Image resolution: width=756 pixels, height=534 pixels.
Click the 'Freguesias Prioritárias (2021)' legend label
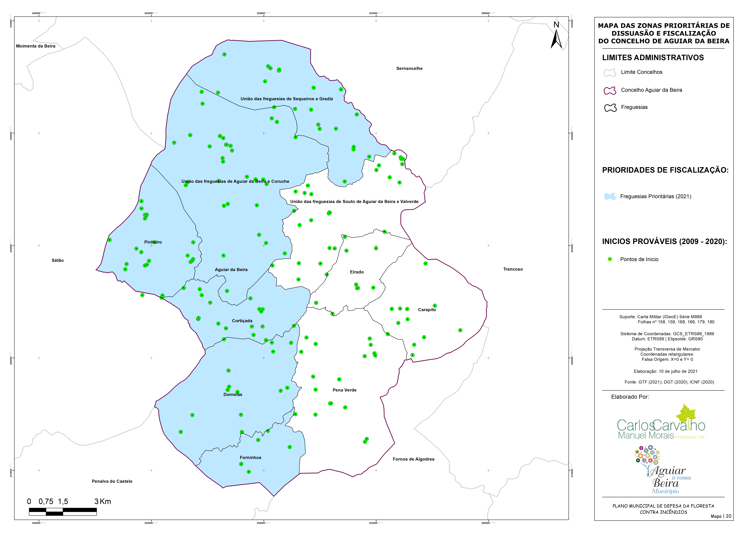click(656, 196)
